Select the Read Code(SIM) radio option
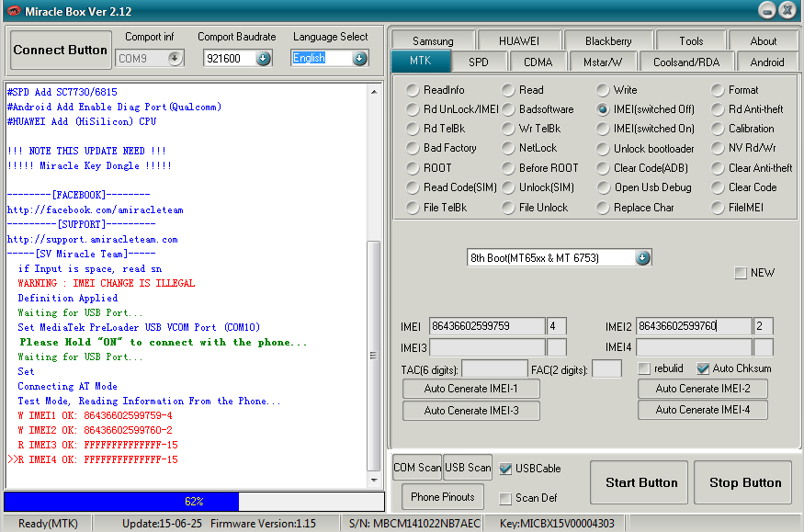804x532 pixels. [413, 187]
